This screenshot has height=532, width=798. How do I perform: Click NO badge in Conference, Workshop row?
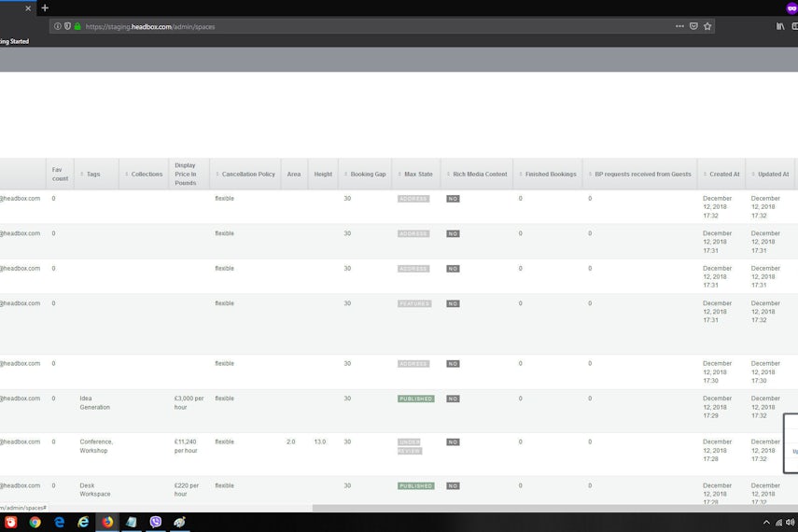[x=453, y=441]
